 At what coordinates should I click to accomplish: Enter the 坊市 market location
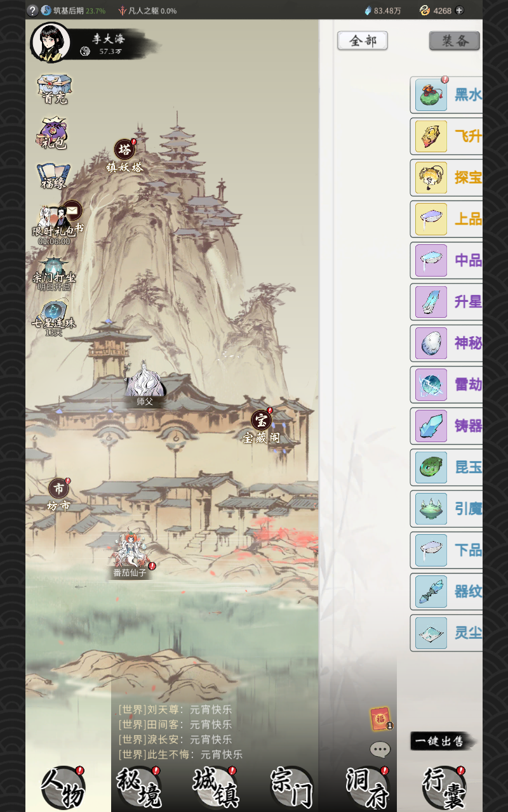click(x=59, y=495)
